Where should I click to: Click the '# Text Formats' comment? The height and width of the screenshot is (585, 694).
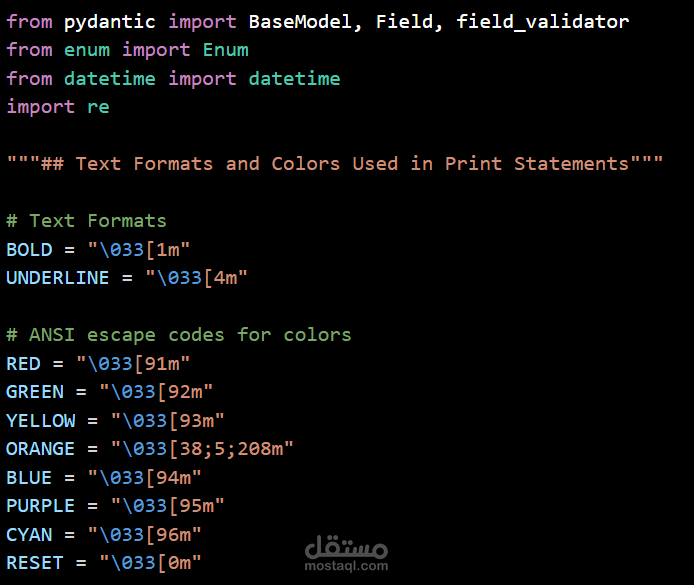(86, 221)
